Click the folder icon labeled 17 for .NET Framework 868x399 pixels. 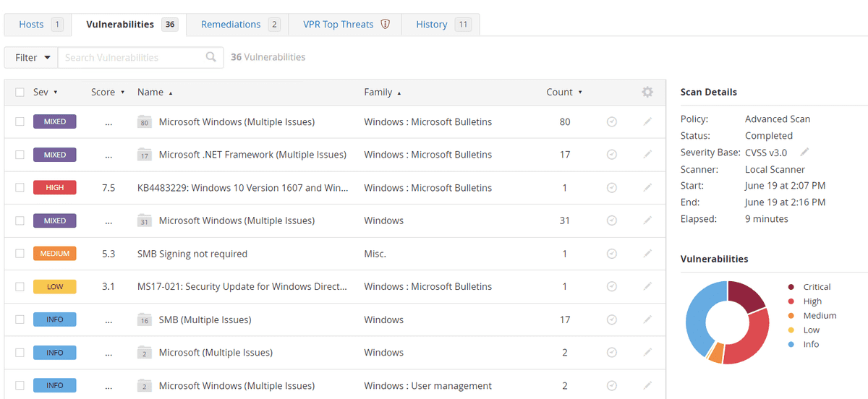point(145,155)
